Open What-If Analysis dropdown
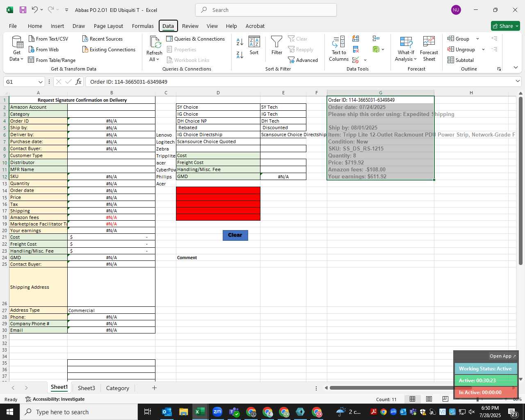 406,49
